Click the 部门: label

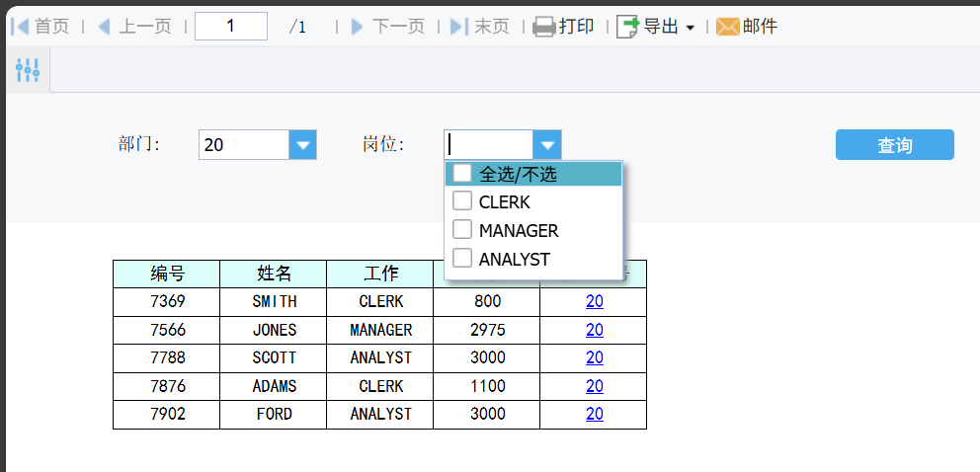tap(138, 145)
